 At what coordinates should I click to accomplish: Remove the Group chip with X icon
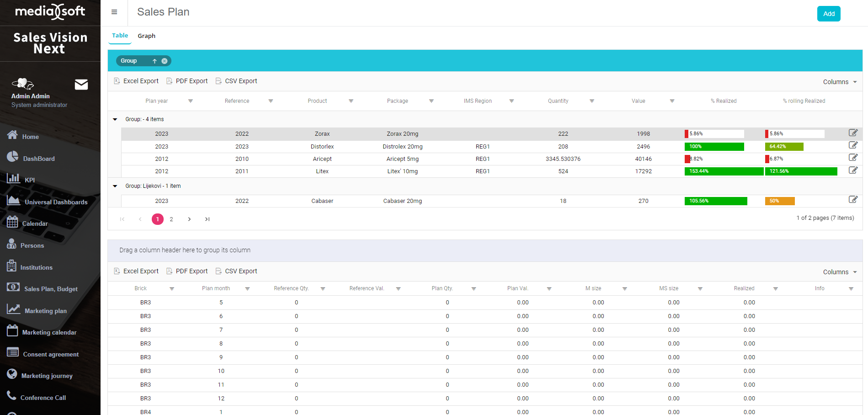pyautogui.click(x=165, y=61)
